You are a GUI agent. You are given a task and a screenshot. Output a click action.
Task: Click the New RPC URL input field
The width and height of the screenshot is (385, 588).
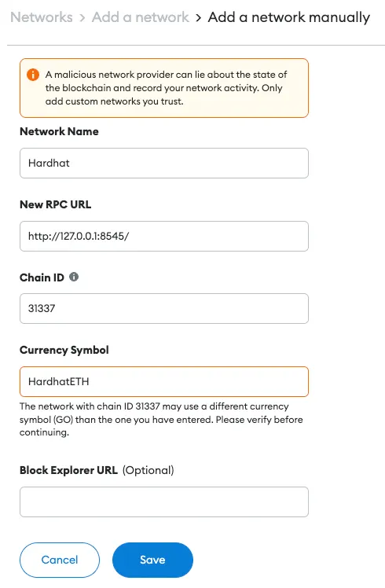164,237
